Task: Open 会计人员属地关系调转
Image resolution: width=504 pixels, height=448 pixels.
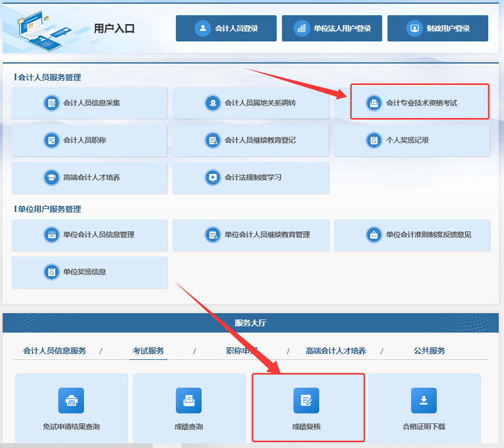Action: (x=251, y=103)
